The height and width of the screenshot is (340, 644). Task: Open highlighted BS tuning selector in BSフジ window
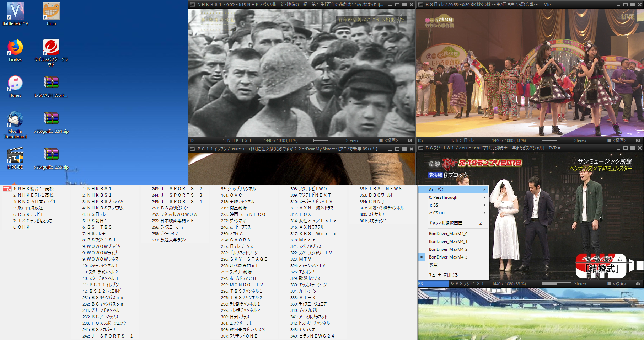coord(433,284)
